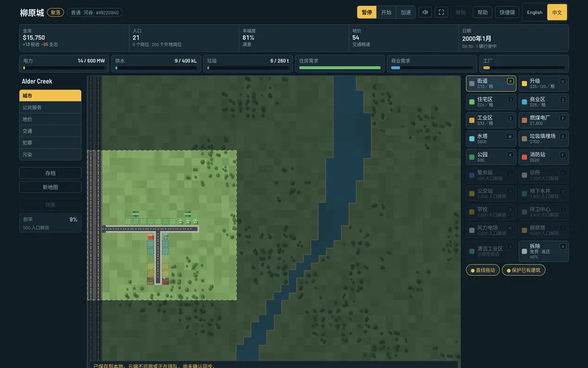Select the 燃煤电厂 coal power plant
Screen dimensions: 588x368
(x=543, y=120)
